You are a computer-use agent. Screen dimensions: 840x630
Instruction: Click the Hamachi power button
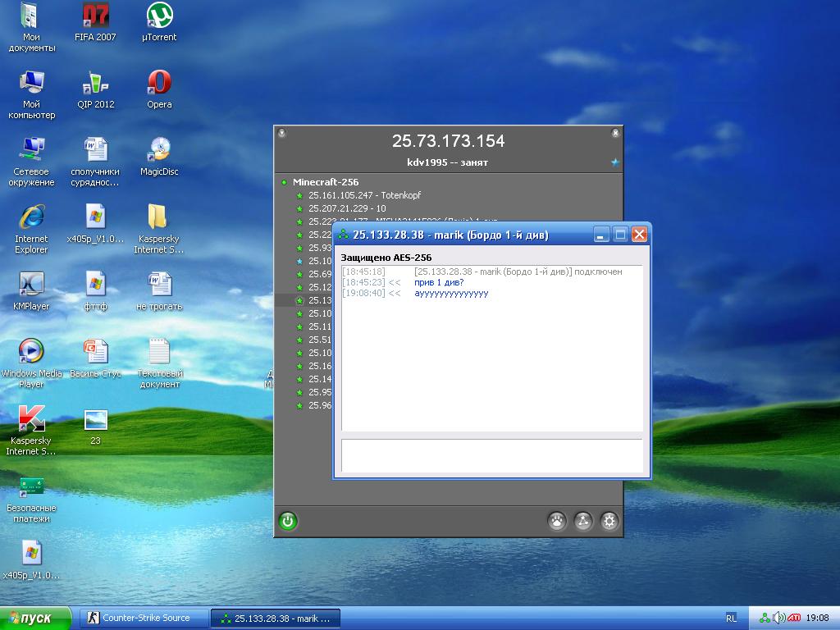[x=288, y=521]
